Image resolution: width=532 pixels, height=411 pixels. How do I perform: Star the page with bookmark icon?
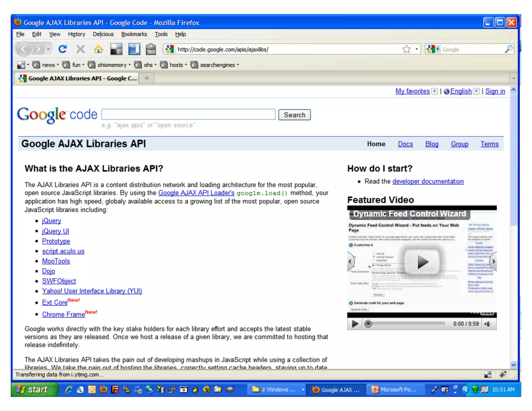(x=406, y=49)
